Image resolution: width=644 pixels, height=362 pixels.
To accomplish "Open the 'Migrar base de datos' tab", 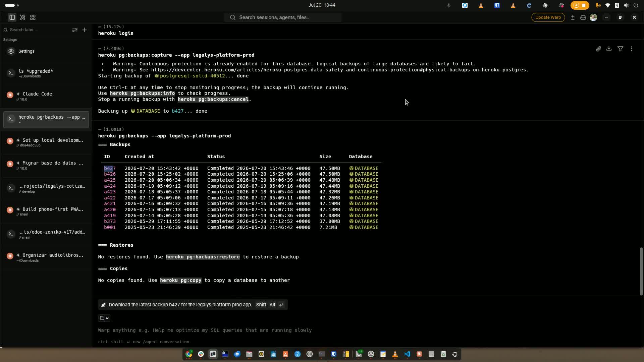I will point(46,165).
